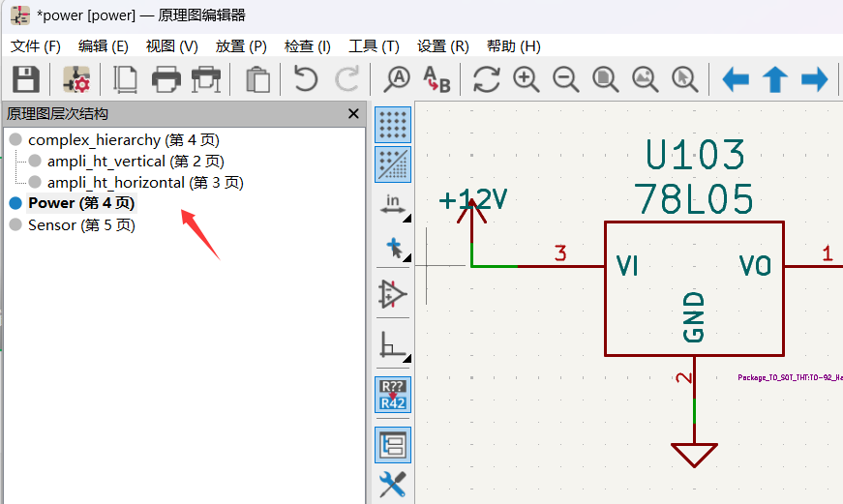Select ampli_ht_vertical sheet in tree

click(x=135, y=162)
